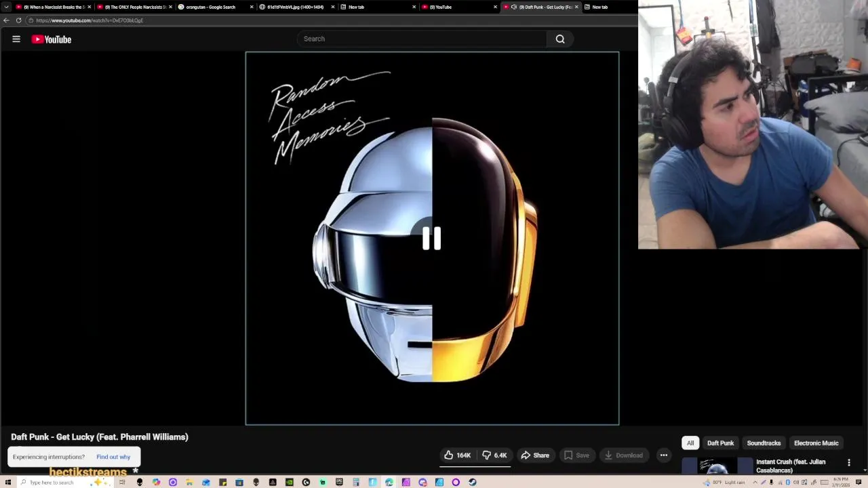868x488 pixels.
Task: Close the Daft Punk Get Lucky tab
Action: [576, 7]
